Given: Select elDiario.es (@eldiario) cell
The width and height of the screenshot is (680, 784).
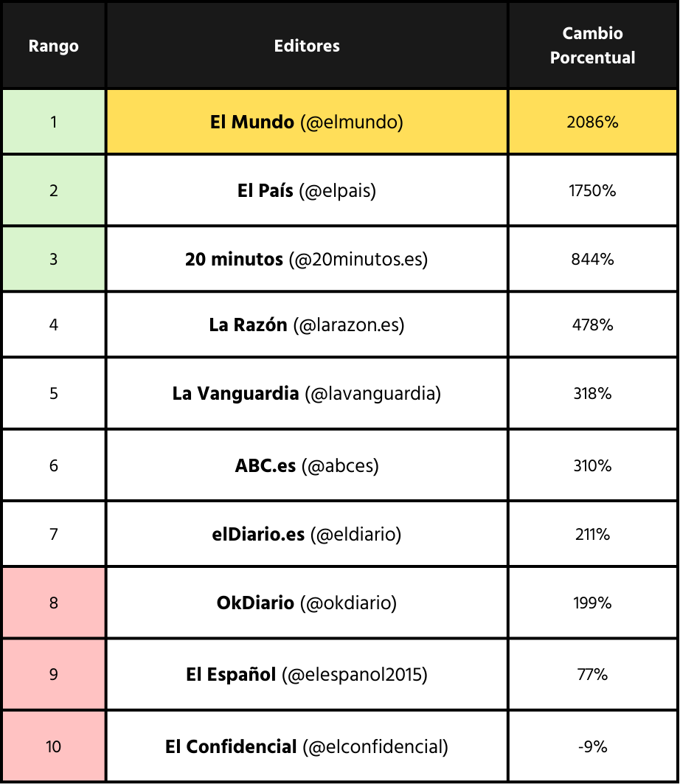Looking at the screenshot, I should point(307,535).
